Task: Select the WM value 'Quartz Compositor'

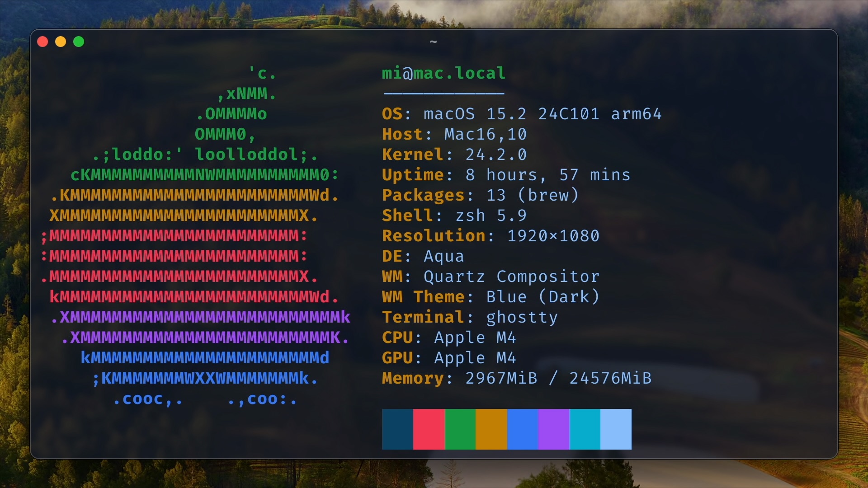Action: [512, 277]
